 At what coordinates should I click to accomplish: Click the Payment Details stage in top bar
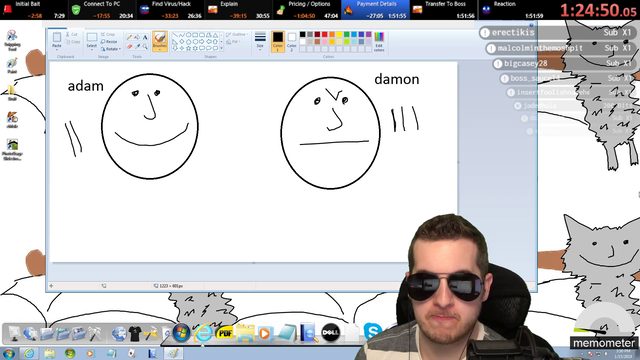(x=375, y=10)
